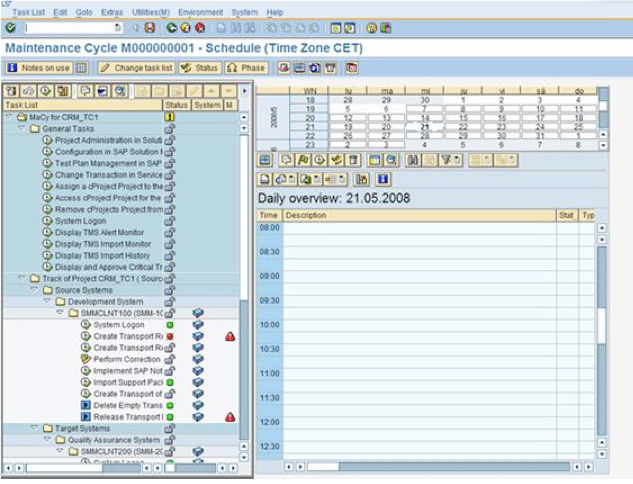
Task: Click the blue information icon in schedule toolbar
Action: click(x=383, y=180)
